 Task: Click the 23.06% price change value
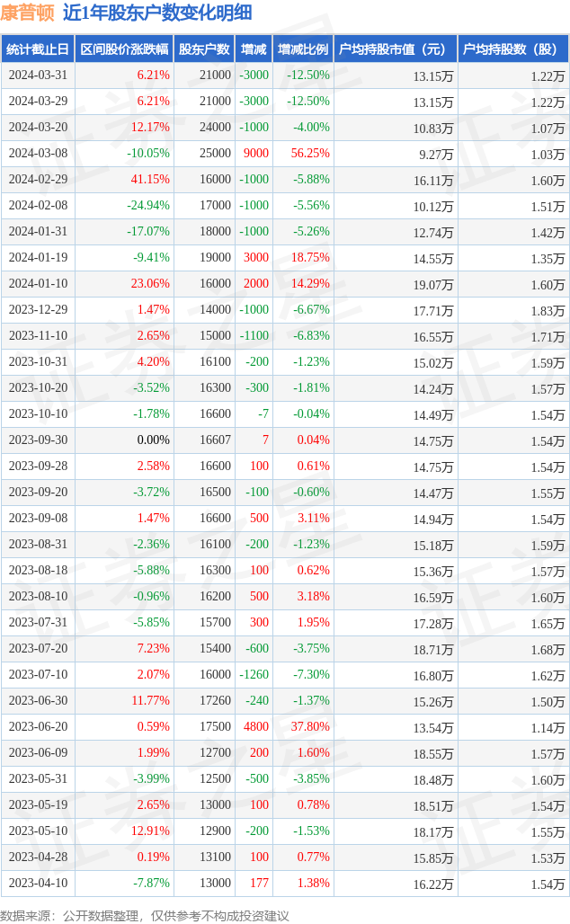pyautogui.click(x=150, y=283)
